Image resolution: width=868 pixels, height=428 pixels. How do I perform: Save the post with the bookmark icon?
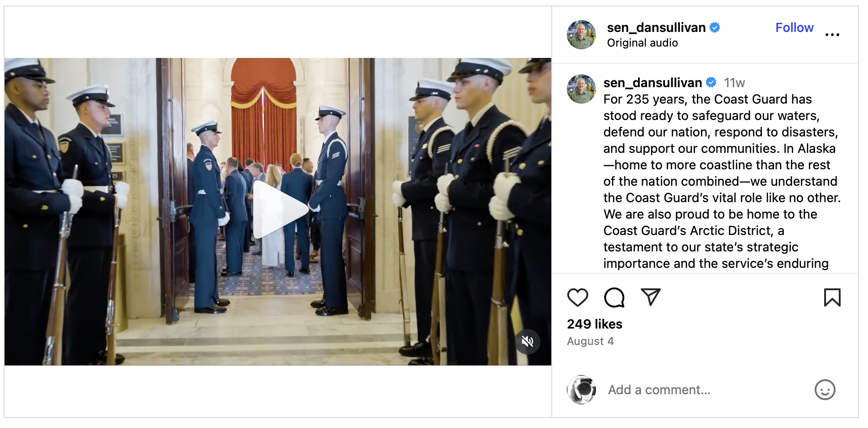tap(832, 298)
